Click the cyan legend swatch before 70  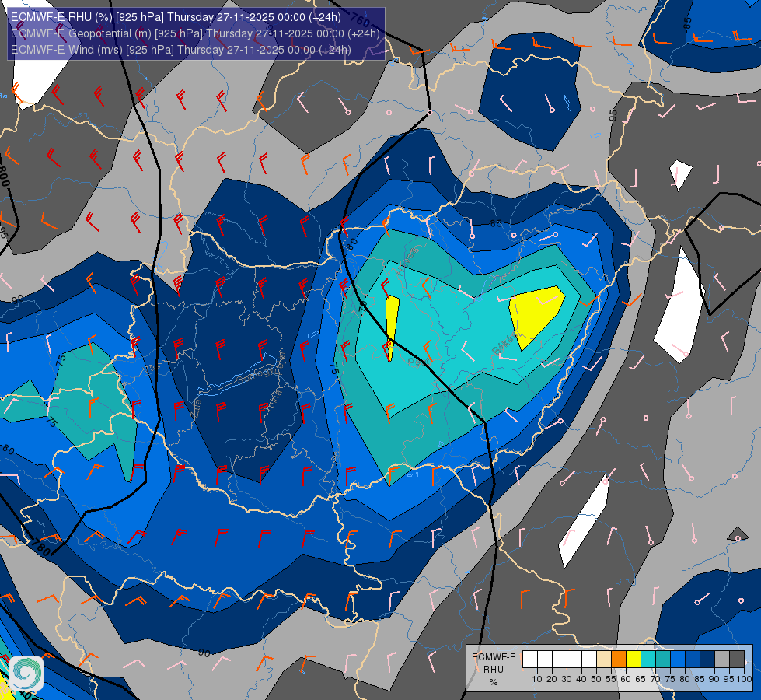pyautogui.click(x=648, y=660)
